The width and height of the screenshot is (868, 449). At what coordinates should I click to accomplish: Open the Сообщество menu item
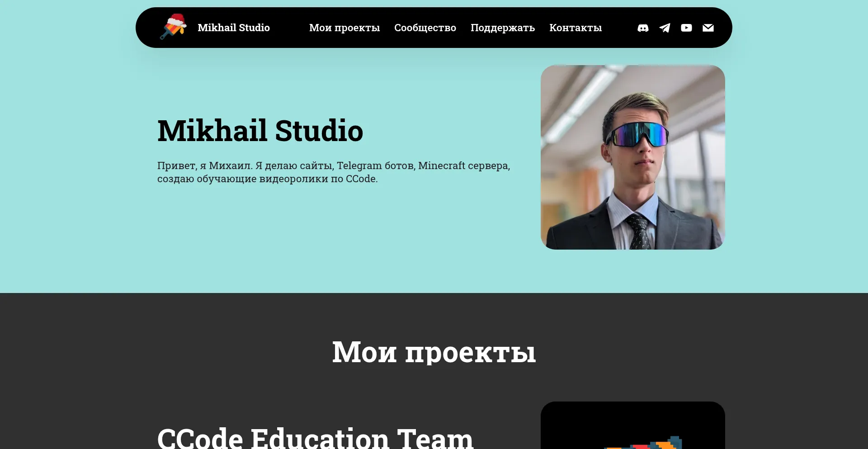point(425,28)
